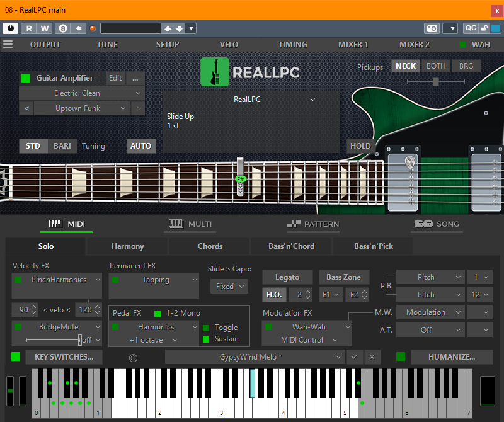Open the TUNE menu
Viewport: 504px width, 422px height.
107,44
